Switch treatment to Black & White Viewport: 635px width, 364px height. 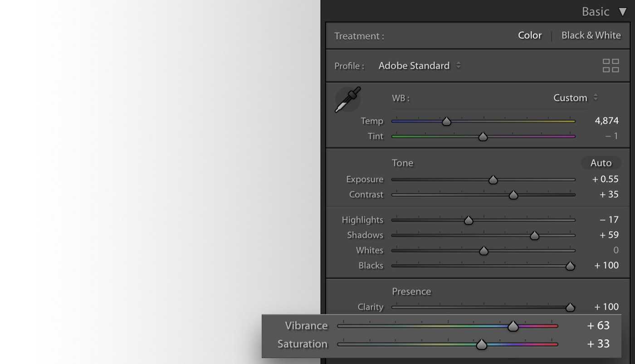tap(591, 35)
